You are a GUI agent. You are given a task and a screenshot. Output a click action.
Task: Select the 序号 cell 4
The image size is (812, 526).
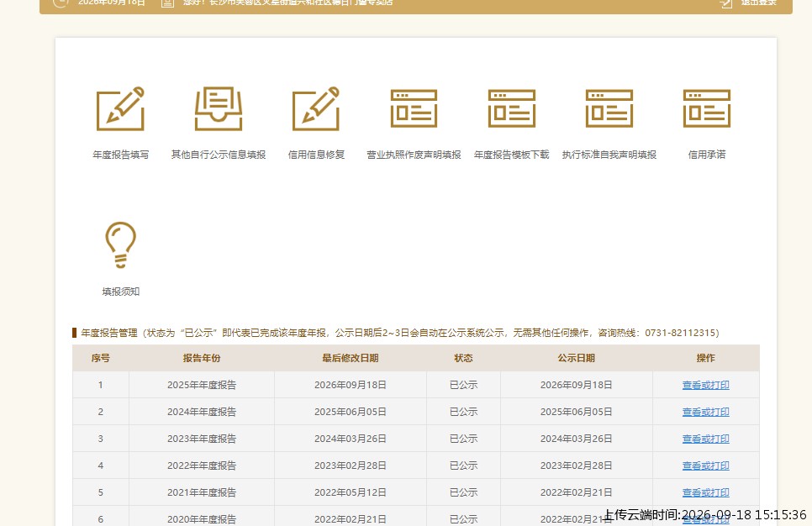[x=101, y=466]
